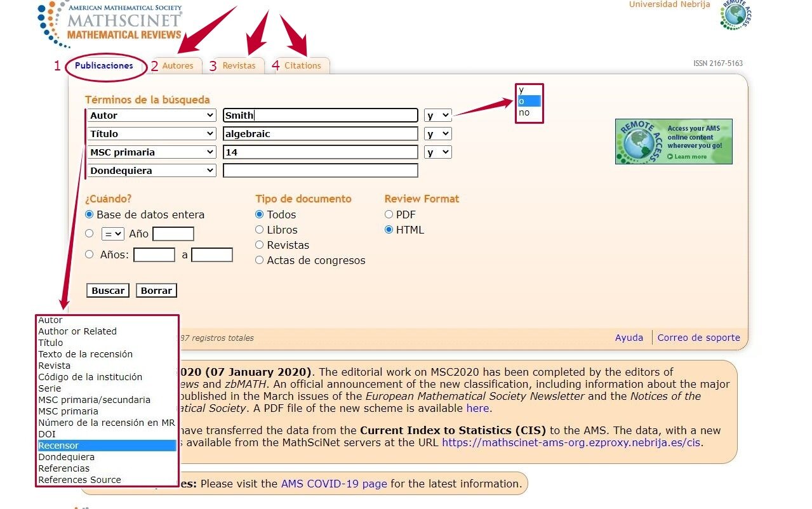Open the Remote Access banner advertisement
Screen dimensions: 812x509
[x=674, y=142]
